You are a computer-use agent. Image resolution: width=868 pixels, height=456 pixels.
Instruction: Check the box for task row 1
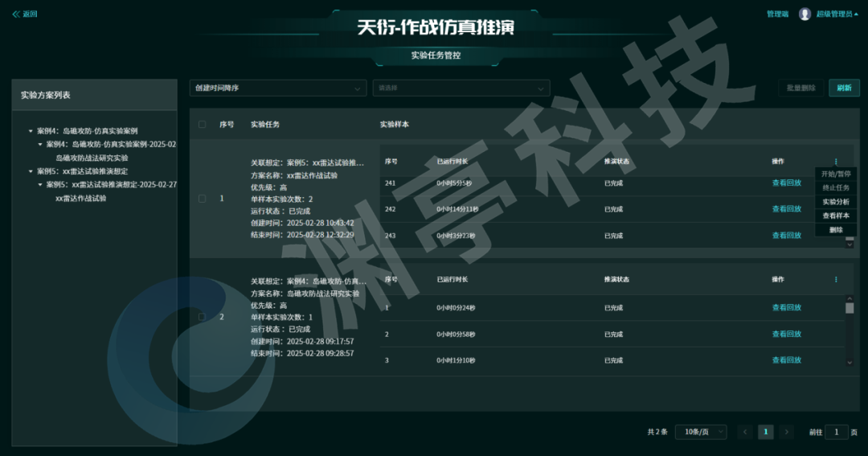tap(202, 199)
